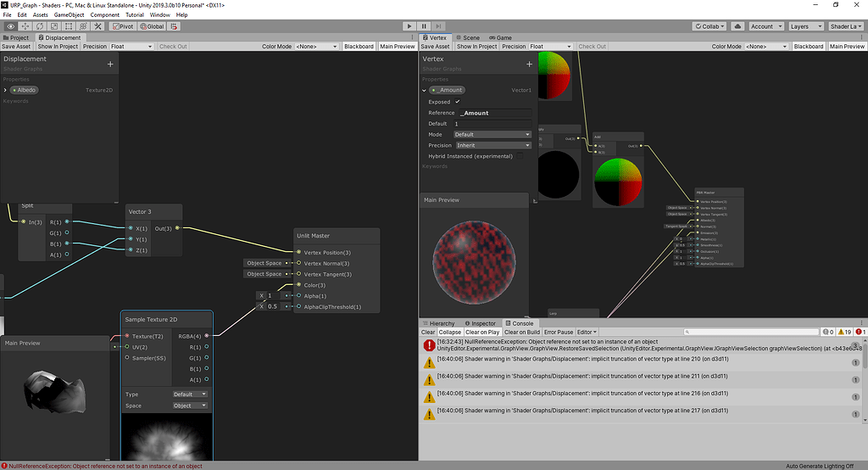This screenshot has width=868, height=470.
Task: Expand the Albedo property
Action: [x=5, y=90]
